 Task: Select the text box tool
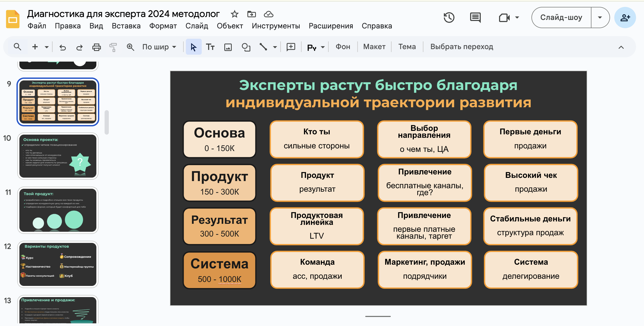click(x=210, y=47)
